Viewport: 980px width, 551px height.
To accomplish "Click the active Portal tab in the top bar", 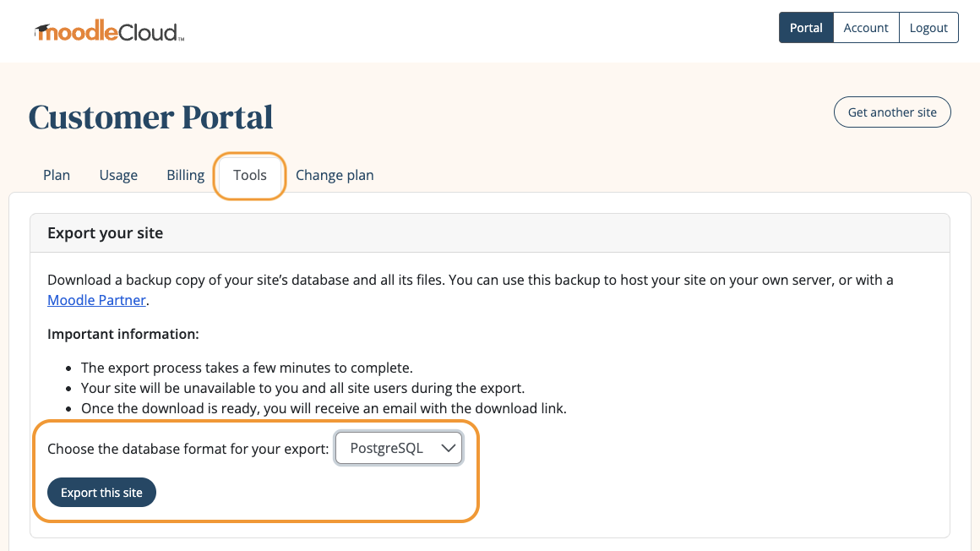I will (x=805, y=27).
